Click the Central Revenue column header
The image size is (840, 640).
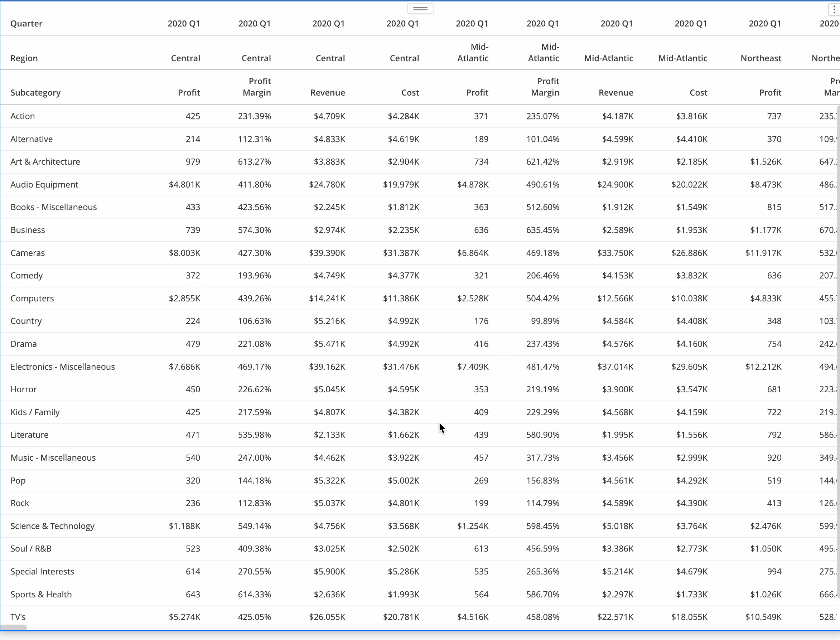tap(327, 93)
